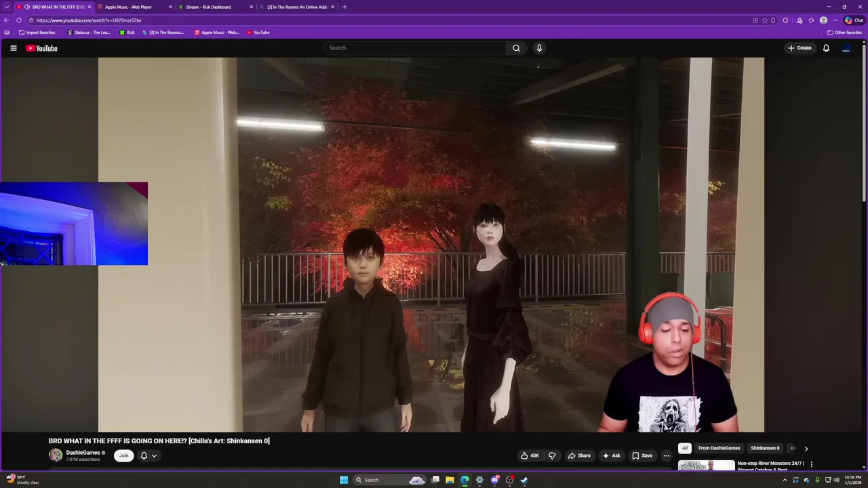Open new browser tab

344,7
